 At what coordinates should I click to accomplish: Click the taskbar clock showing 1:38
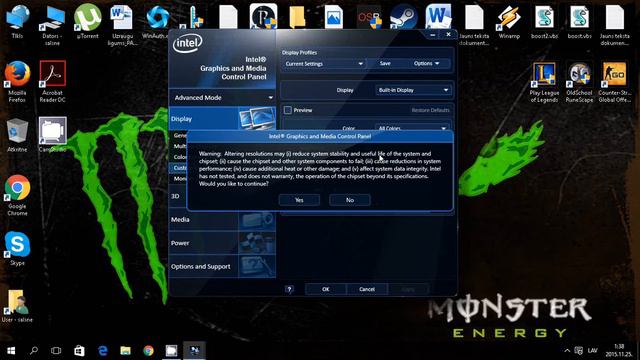pyautogui.click(x=619, y=350)
